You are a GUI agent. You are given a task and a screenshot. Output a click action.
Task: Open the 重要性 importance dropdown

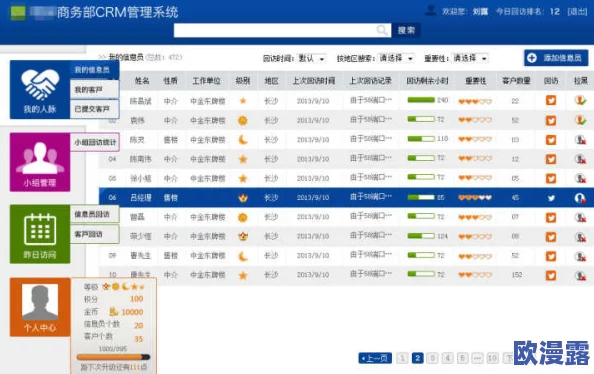click(x=470, y=58)
